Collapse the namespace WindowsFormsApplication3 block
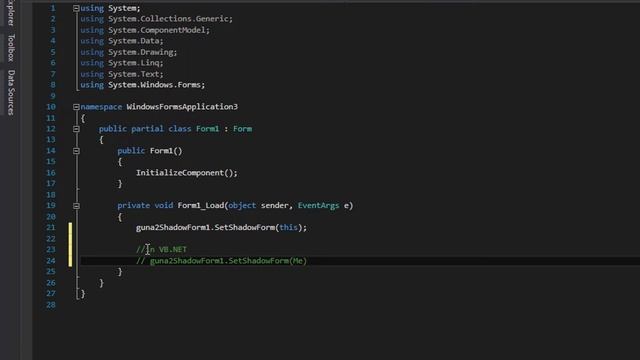The width and height of the screenshot is (640, 360). 76,107
